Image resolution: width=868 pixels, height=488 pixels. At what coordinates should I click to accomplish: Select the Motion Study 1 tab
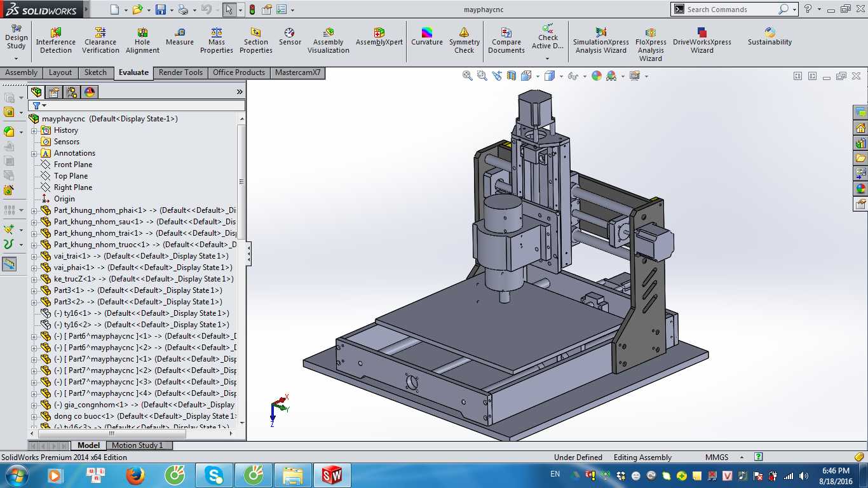pyautogui.click(x=138, y=445)
